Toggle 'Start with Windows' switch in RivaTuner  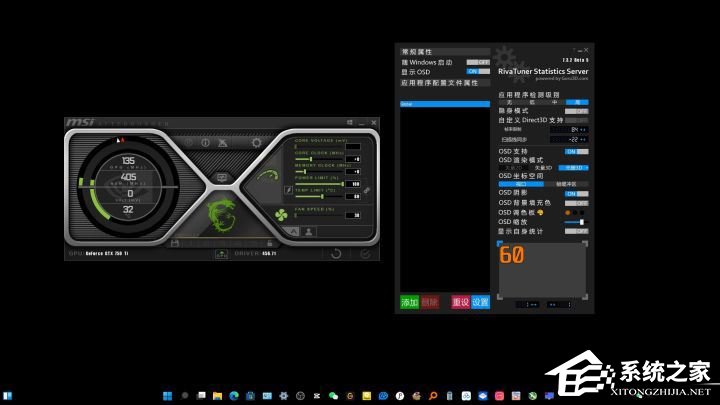(x=478, y=62)
